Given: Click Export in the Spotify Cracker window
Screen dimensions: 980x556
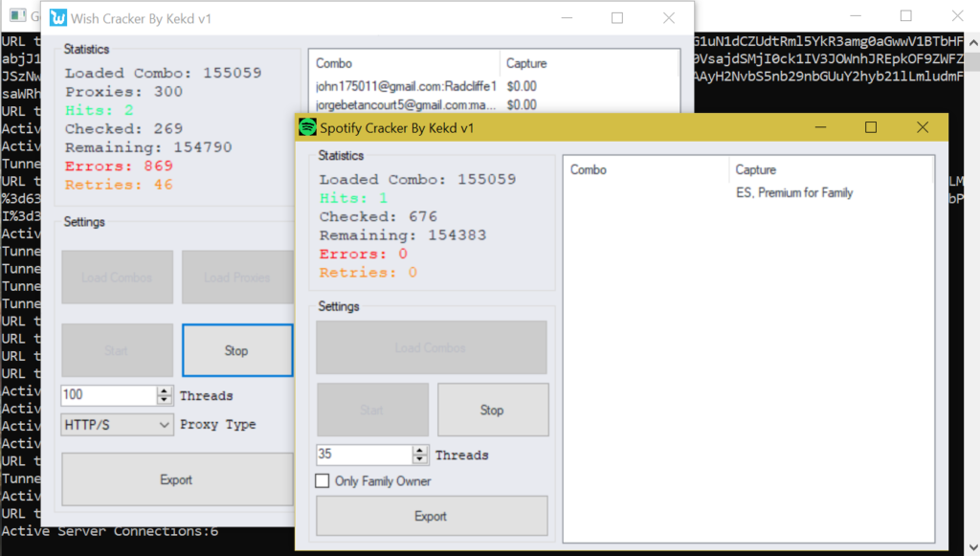Looking at the screenshot, I should (x=432, y=516).
